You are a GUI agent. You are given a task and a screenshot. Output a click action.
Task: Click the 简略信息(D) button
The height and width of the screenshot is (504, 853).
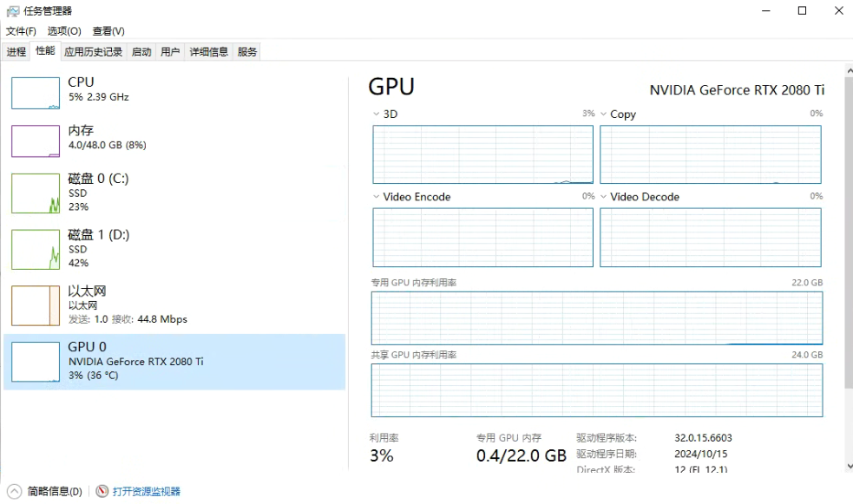(55, 491)
